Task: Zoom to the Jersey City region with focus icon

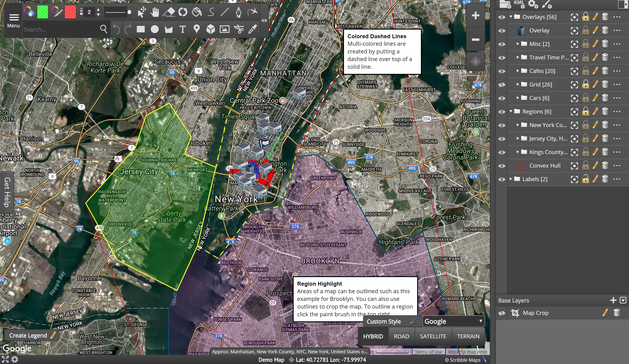Action: tap(574, 139)
